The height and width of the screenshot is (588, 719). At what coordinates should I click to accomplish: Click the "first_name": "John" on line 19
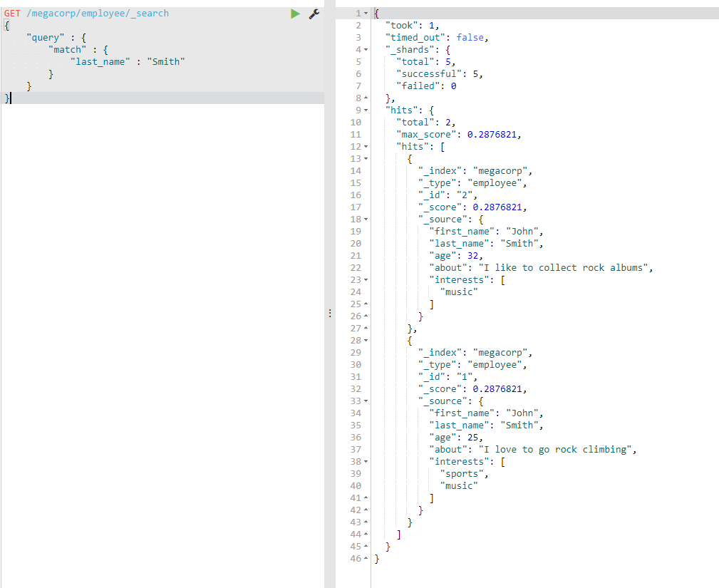click(x=485, y=231)
